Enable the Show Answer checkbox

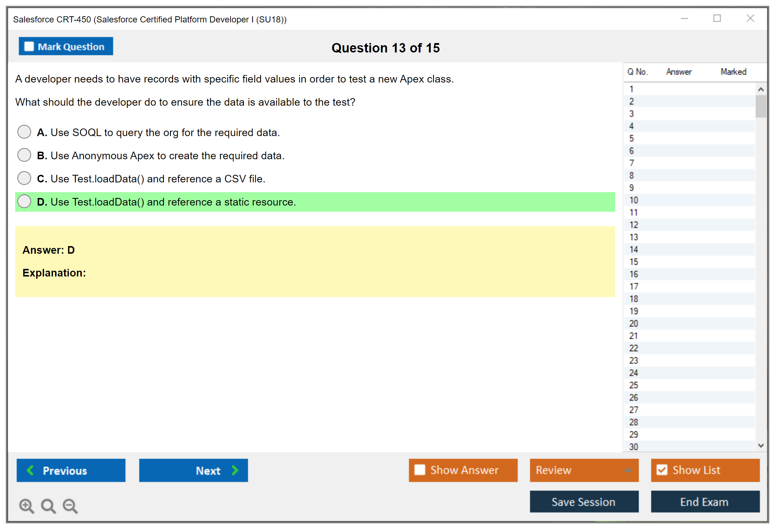[420, 470]
